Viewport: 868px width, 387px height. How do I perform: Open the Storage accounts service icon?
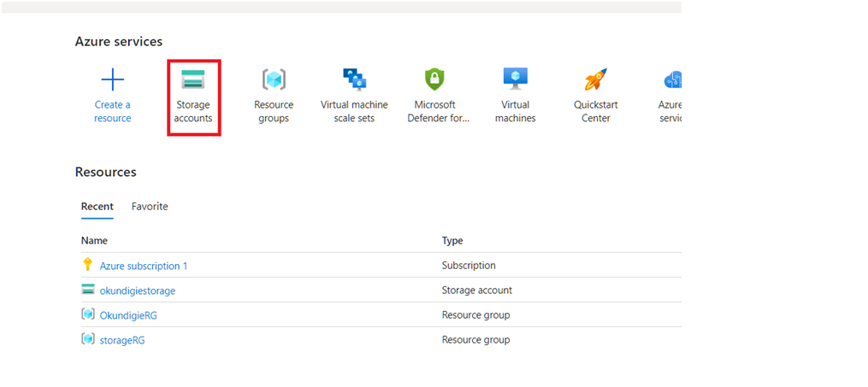pyautogui.click(x=193, y=79)
